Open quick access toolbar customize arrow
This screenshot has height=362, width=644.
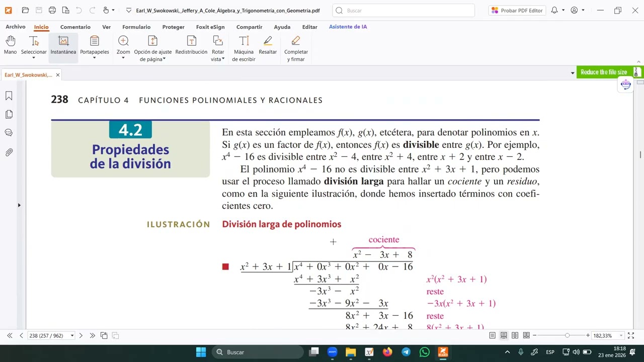click(x=129, y=10)
